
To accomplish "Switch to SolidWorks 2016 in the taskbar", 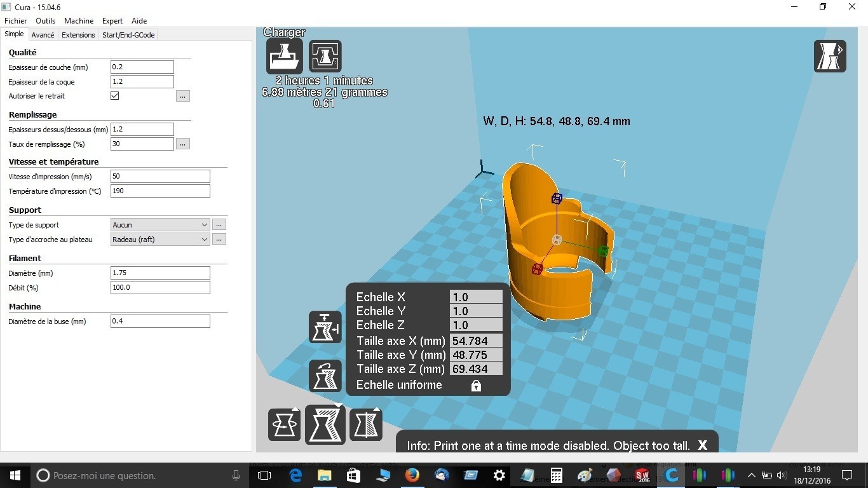I will click(x=643, y=475).
